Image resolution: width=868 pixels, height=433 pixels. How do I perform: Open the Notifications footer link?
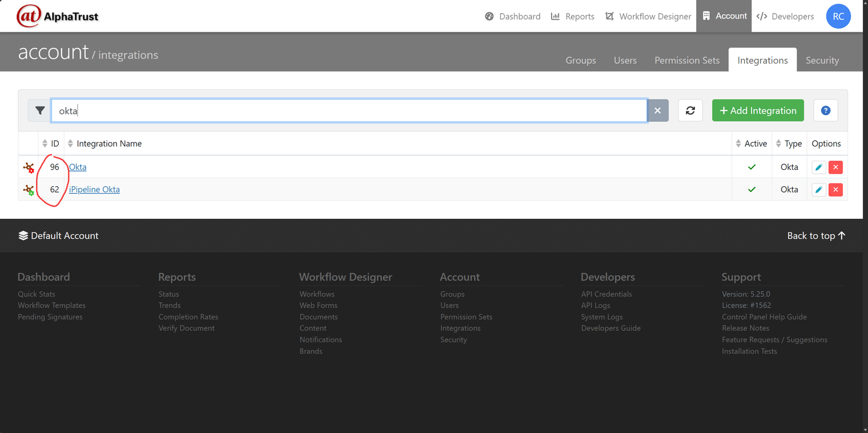tap(320, 339)
